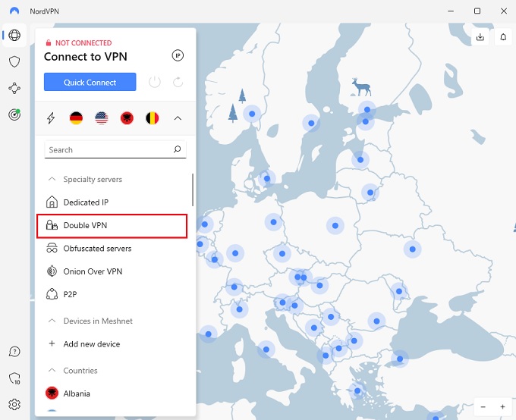
Task: Select Double VPN servers
Action: [x=112, y=226]
